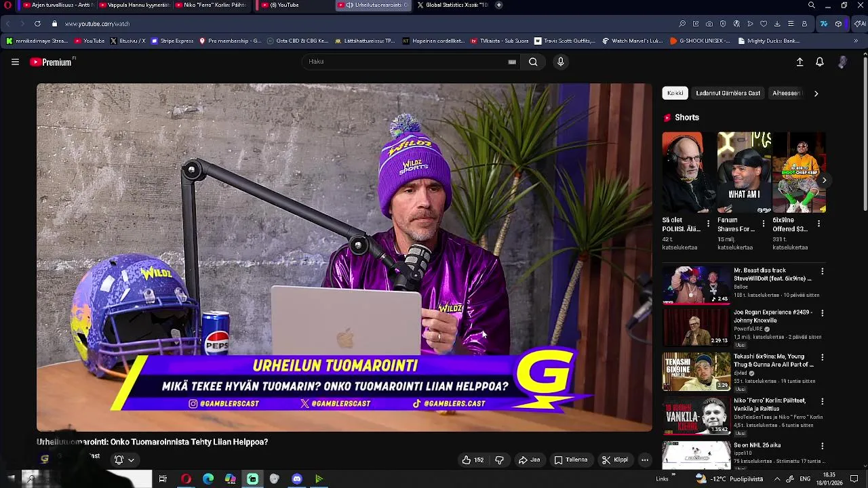
Task: Open options for 'Fanum Shaves For' Short
Action: coord(764,224)
